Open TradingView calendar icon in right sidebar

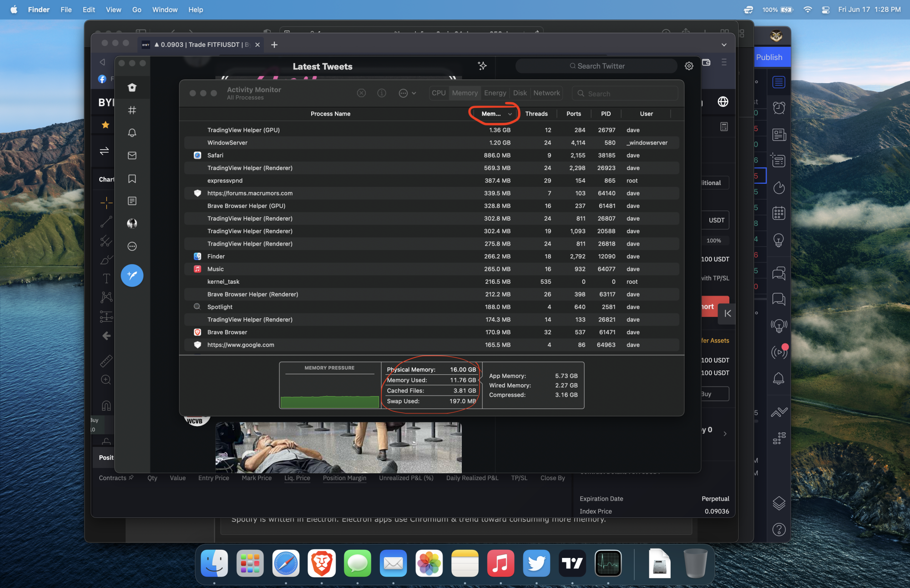point(779,213)
